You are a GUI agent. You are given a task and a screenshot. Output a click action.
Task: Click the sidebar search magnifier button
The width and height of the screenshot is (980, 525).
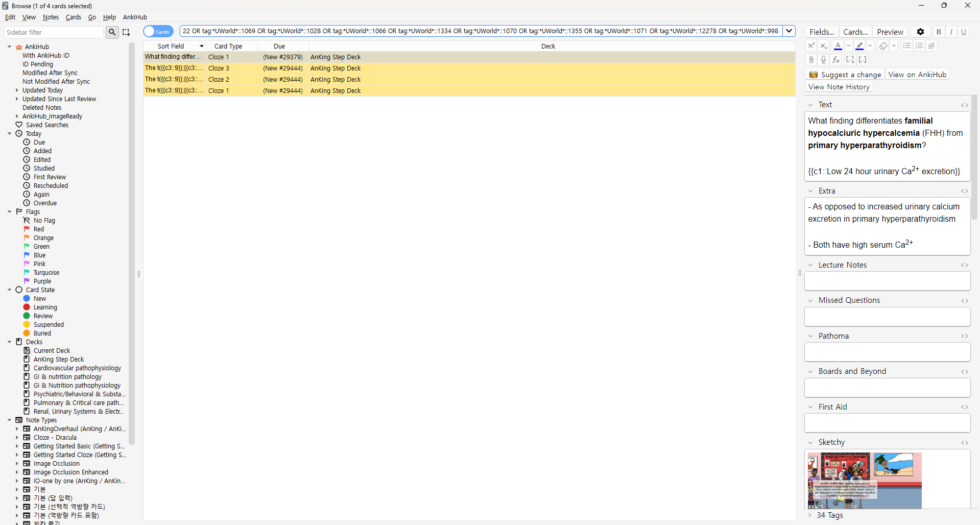tap(112, 32)
